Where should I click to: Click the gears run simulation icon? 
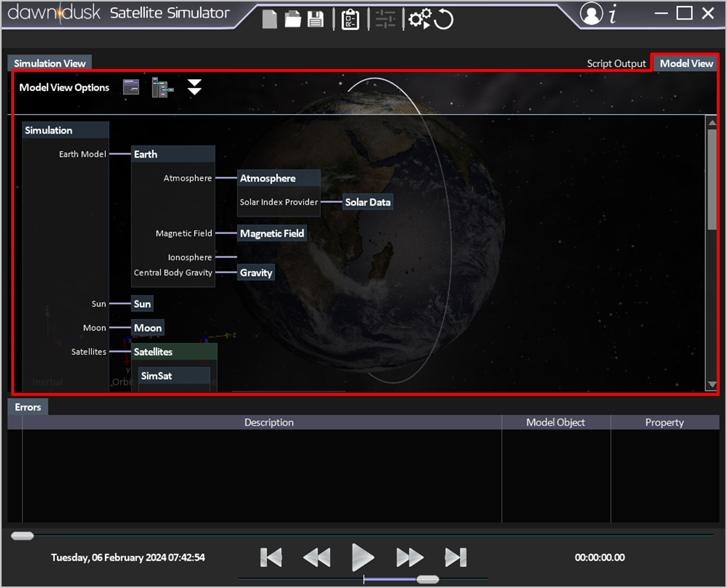(x=420, y=18)
